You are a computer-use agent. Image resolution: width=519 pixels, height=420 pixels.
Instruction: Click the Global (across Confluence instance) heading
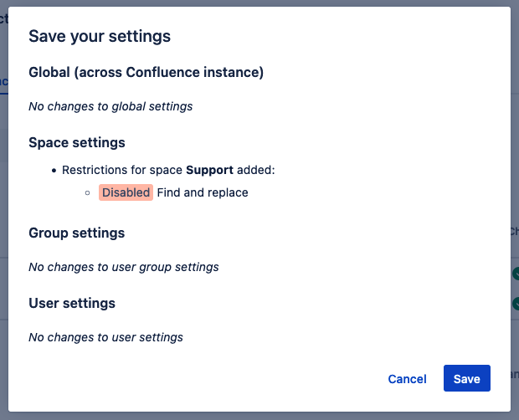pos(146,72)
